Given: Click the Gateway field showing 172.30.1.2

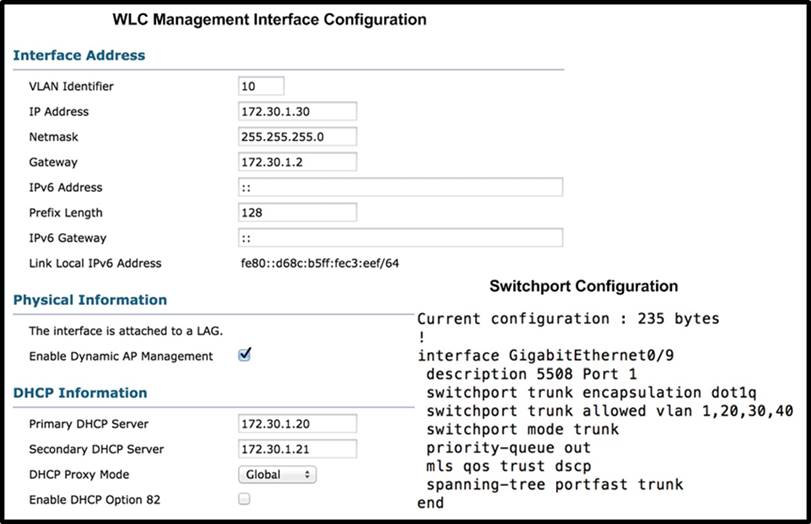Looking at the screenshot, I should 297,162.
